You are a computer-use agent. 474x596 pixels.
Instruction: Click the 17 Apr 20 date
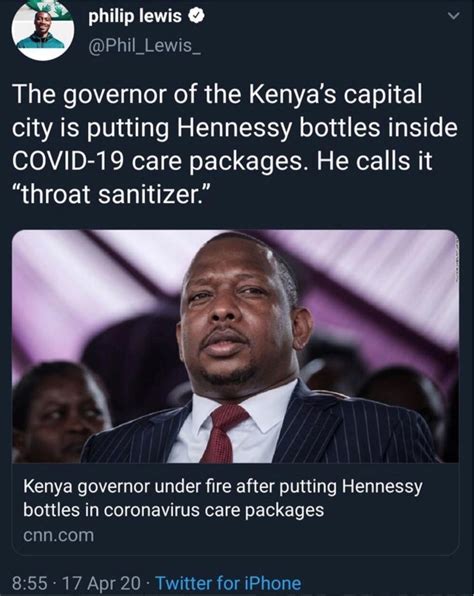[101, 583]
